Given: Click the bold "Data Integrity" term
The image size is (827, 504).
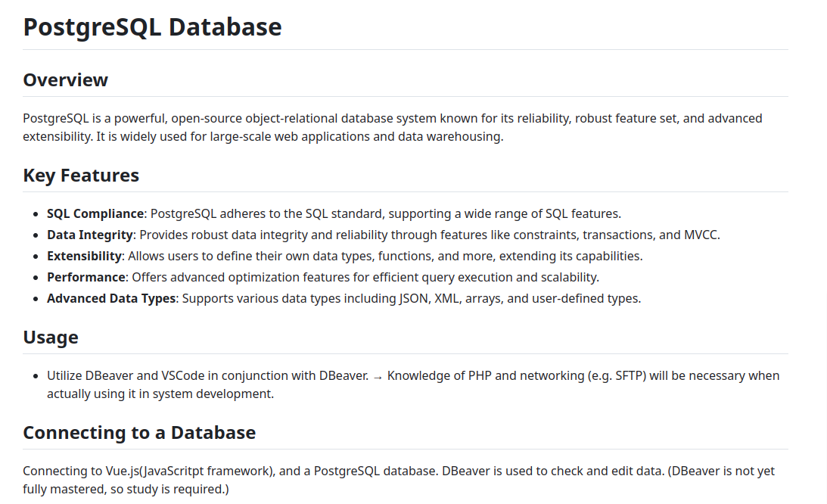Looking at the screenshot, I should pyautogui.click(x=90, y=235).
